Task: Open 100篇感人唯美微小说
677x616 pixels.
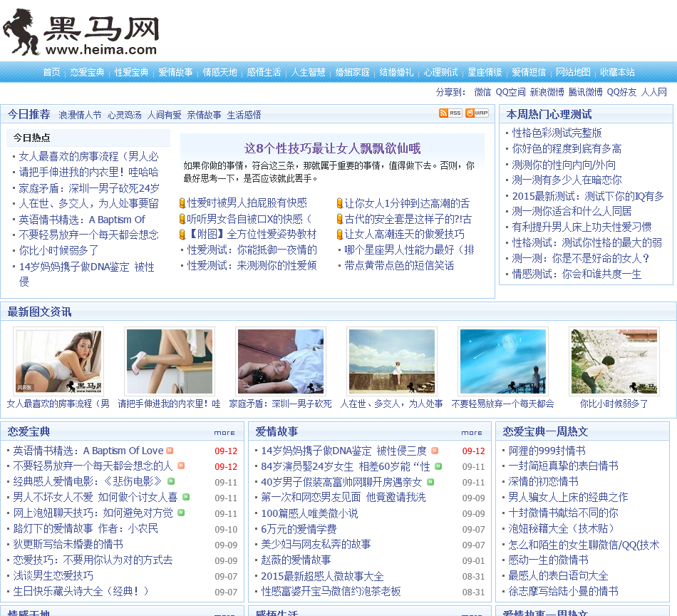Action: [x=309, y=513]
